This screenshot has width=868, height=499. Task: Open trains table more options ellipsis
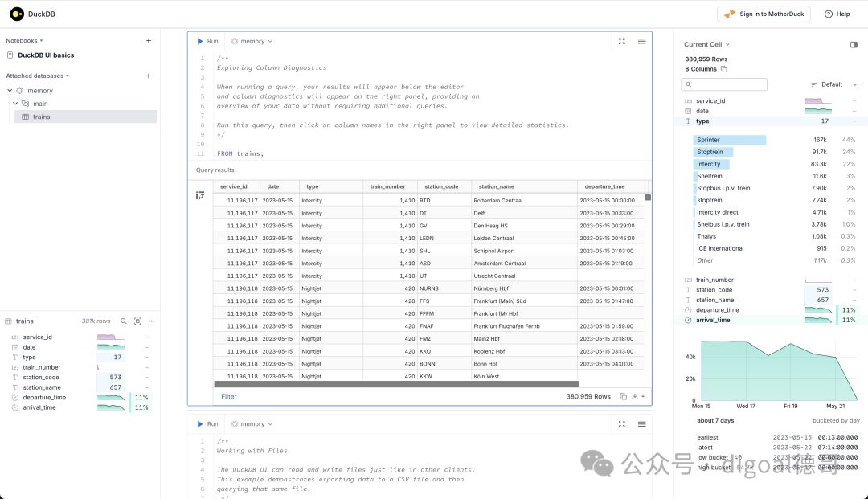pyautogui.click(x=152, y=321)
